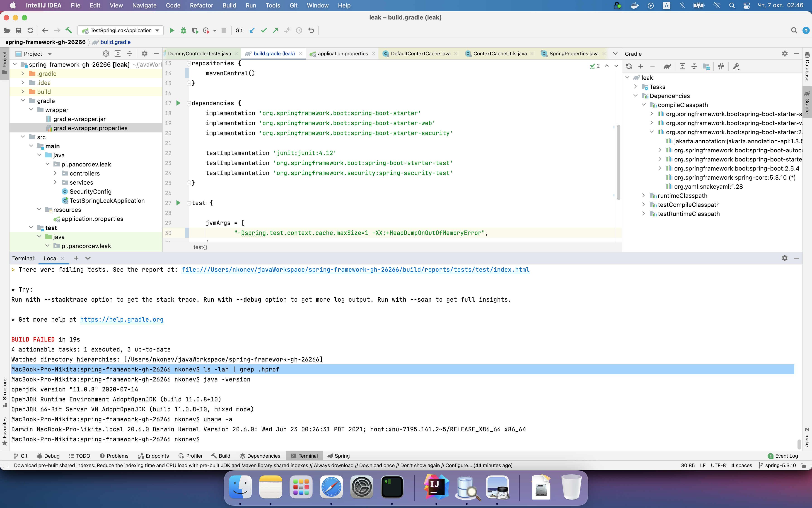Image resolution: width=812 pixels, height=508 pixels.
Task: Open IntelliJ IDEA from the Dock
Action: 436,487
